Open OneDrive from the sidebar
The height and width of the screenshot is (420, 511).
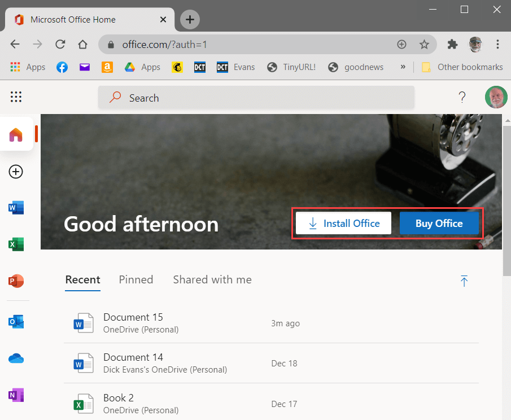tap(16, 358)
